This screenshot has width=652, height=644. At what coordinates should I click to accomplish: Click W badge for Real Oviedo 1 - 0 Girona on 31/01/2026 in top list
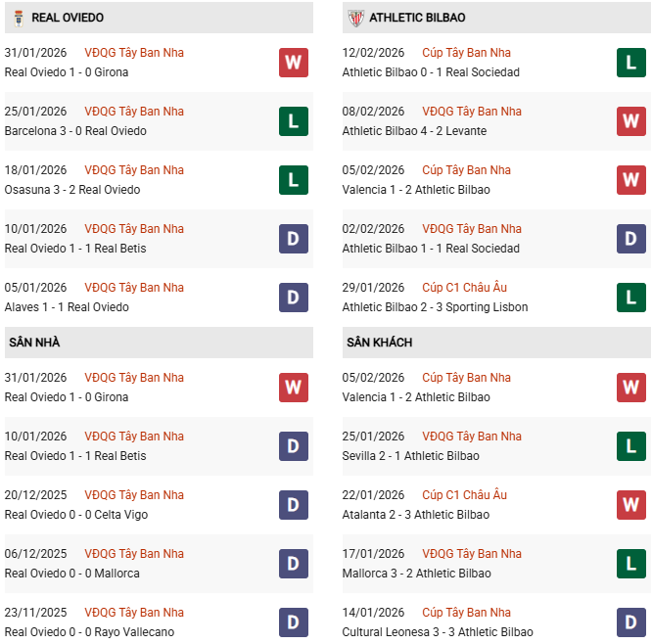click(293, 63)
